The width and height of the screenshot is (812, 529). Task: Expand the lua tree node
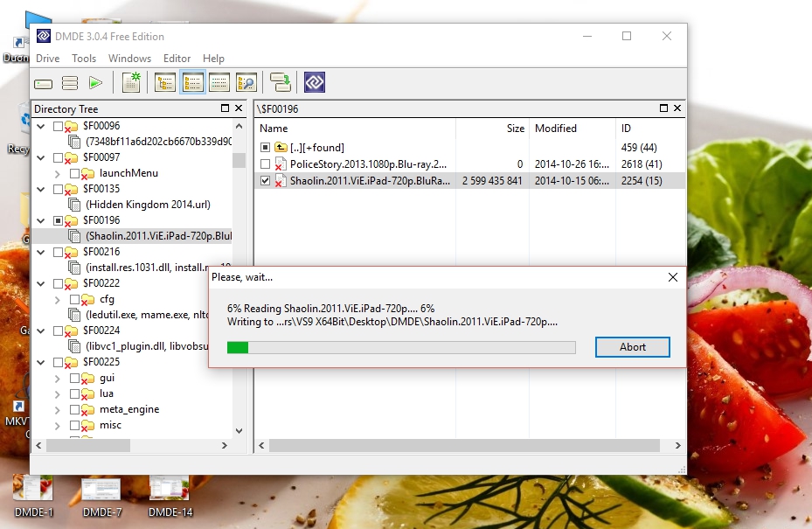pos(58,393)
